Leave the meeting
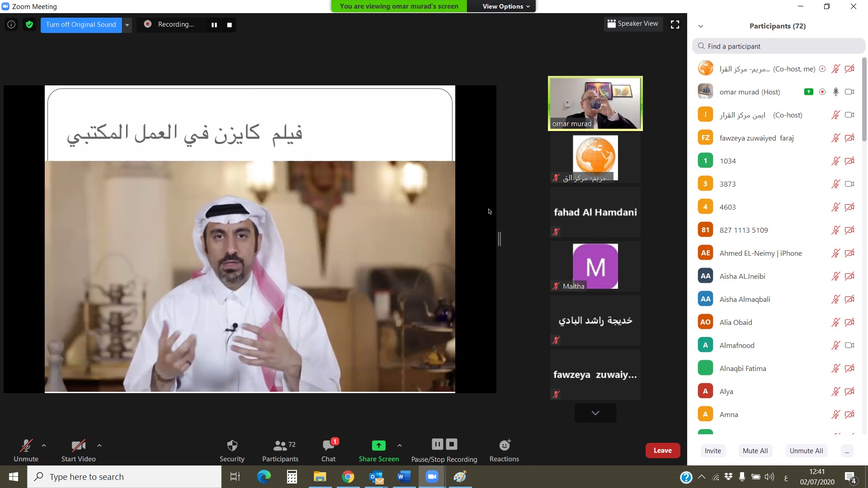868x488 pixels. 662,450
